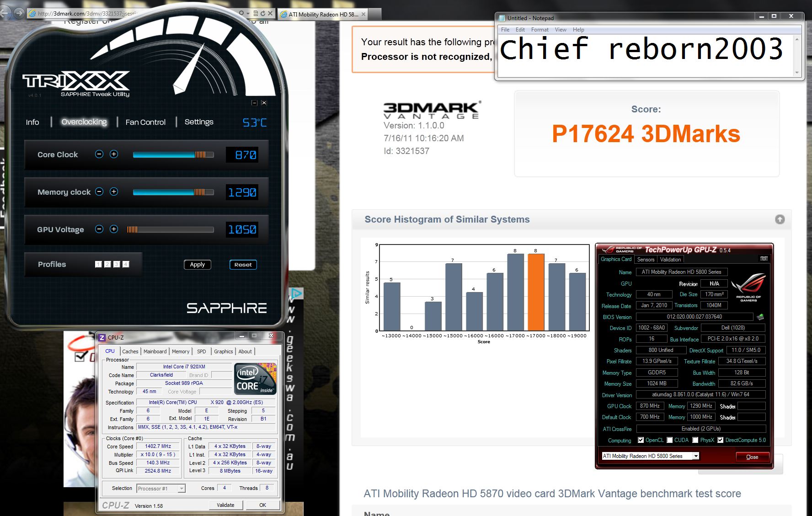Open the SPD tab in CPU-Z

pos(202,351)
